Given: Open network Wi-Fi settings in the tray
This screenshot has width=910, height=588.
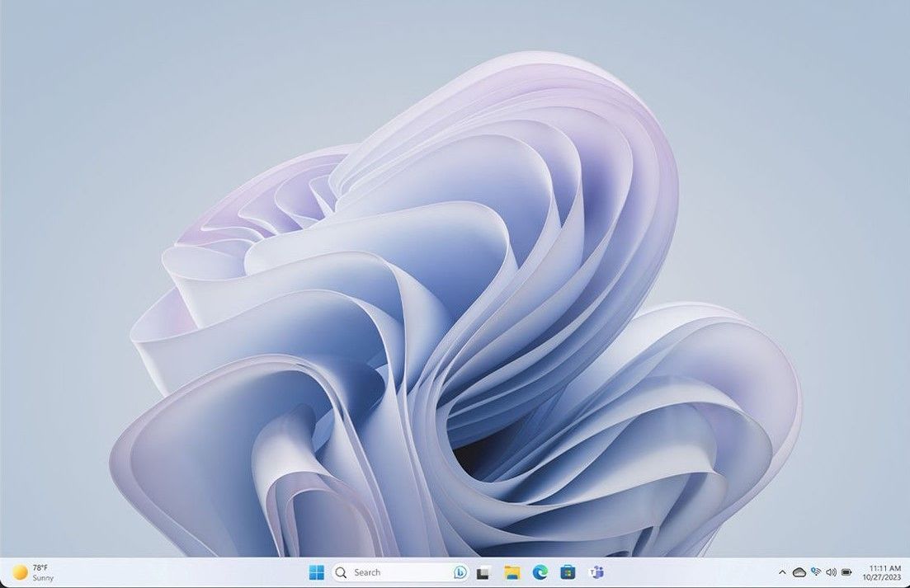Looking at the screenshot, I should (816, 572).
